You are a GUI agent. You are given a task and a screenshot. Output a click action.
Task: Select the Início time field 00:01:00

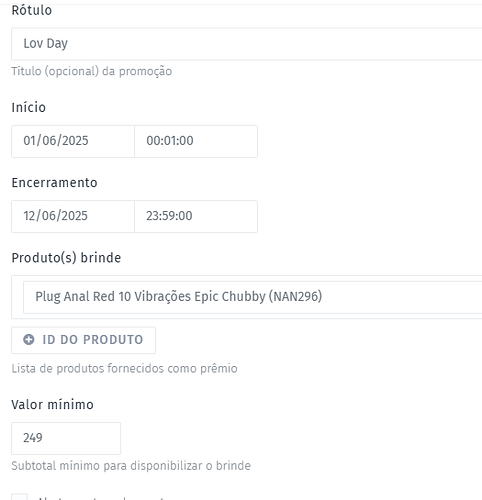(196, 141)
